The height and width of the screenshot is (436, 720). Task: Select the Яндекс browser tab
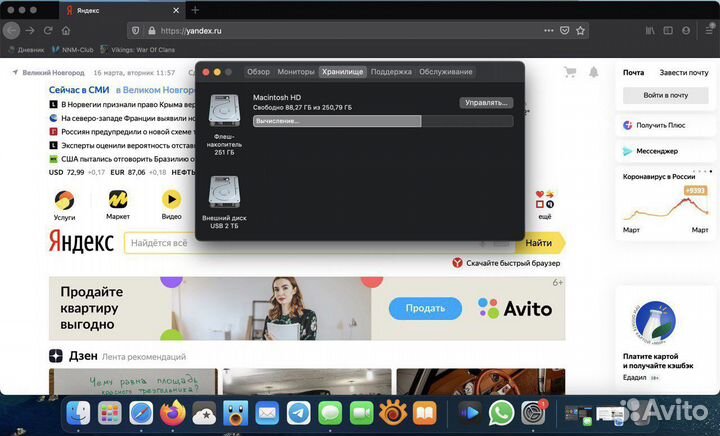(x=122, y=10)
